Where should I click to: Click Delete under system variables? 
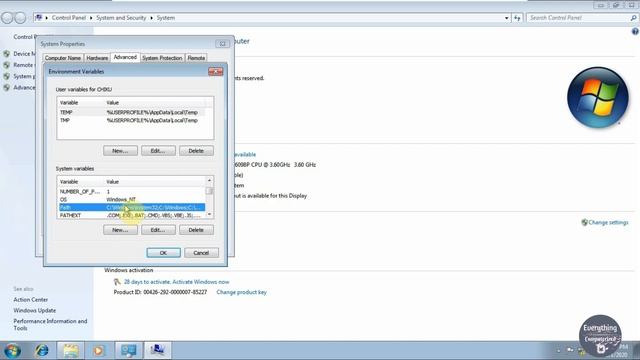coord(196,230)
